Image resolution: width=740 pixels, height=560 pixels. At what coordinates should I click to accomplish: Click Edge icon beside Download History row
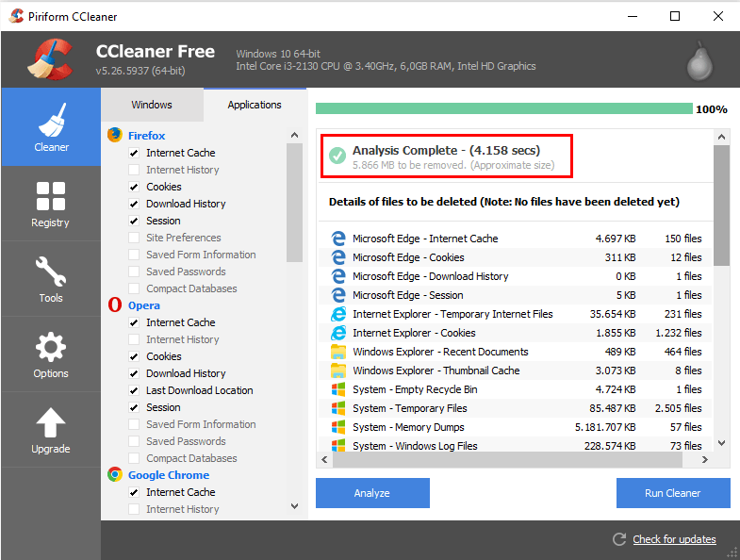point(338,276)
